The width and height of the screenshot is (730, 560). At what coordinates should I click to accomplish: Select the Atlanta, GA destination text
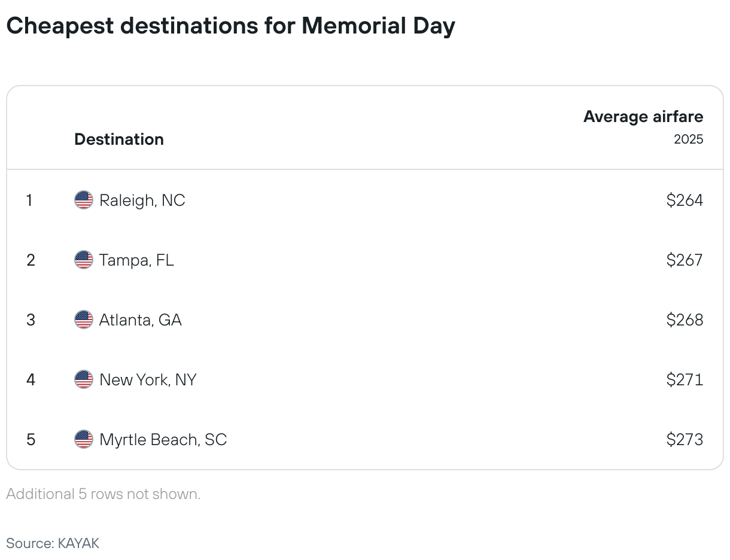pyautogui.click(x=141, y=320)
